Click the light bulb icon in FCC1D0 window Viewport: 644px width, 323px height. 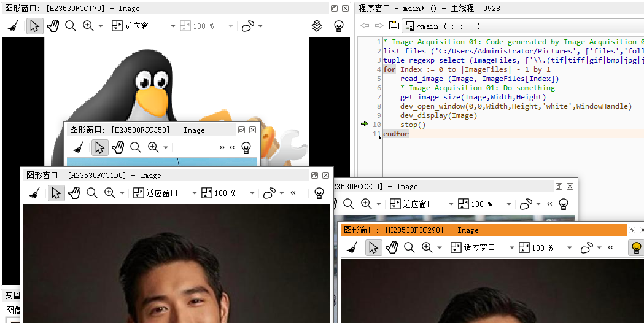[319, 193]
